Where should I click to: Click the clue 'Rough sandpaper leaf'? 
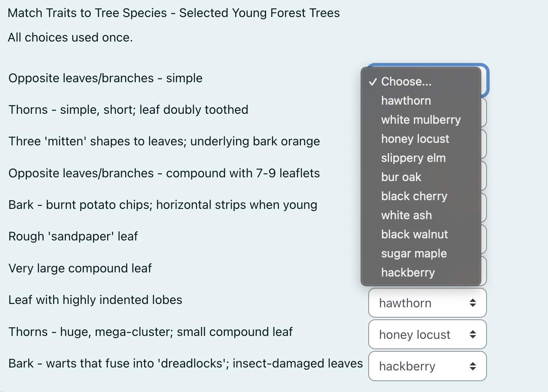click(x=73, y=236)
